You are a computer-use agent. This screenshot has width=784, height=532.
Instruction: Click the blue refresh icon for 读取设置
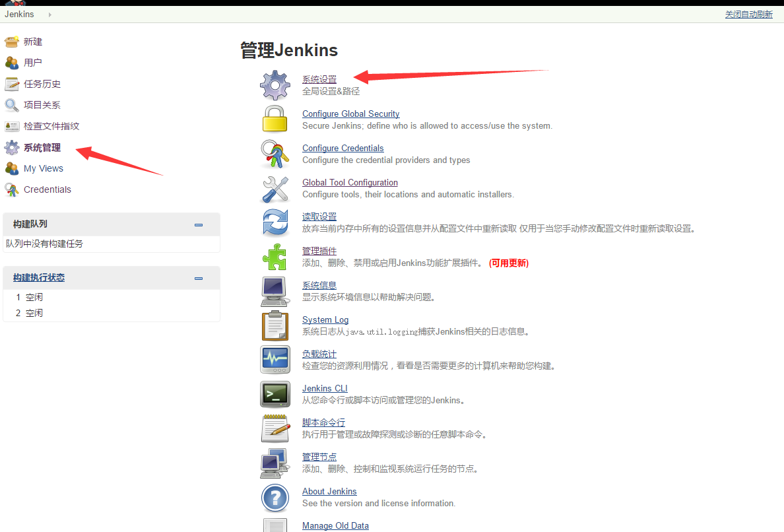pos(275,222)
